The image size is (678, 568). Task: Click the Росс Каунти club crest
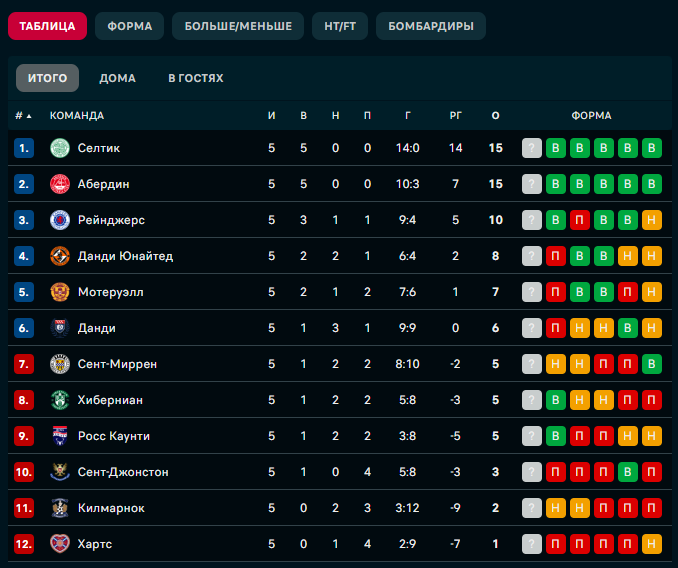[60, 436]
